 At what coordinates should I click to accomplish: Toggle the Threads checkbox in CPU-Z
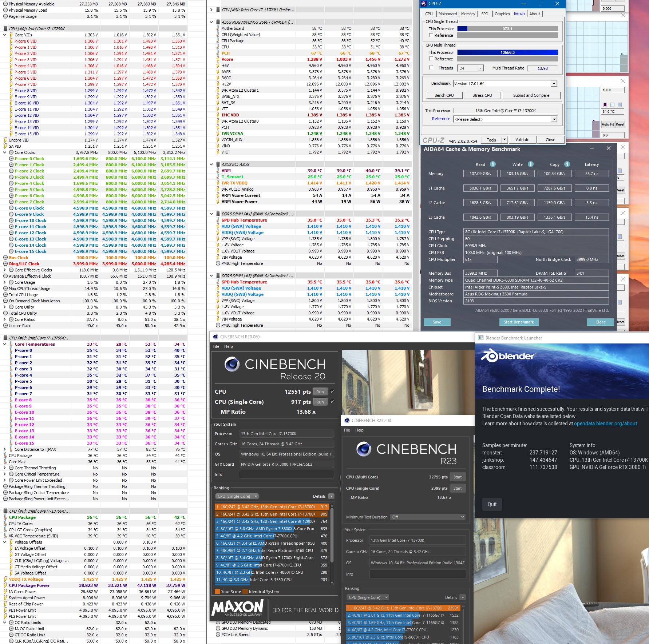pyautogui.click(x=431, y=68)
